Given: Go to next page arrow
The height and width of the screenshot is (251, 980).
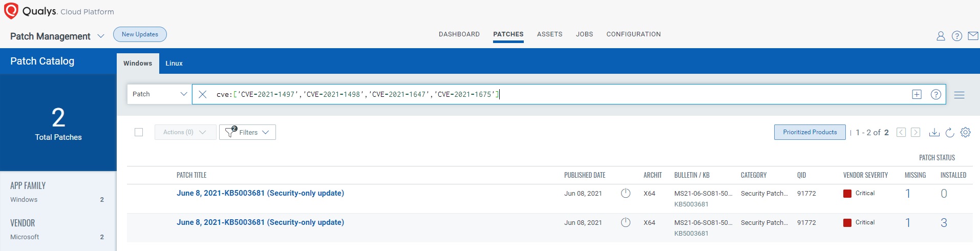Looking at the screenshot, I should (915, 132).
